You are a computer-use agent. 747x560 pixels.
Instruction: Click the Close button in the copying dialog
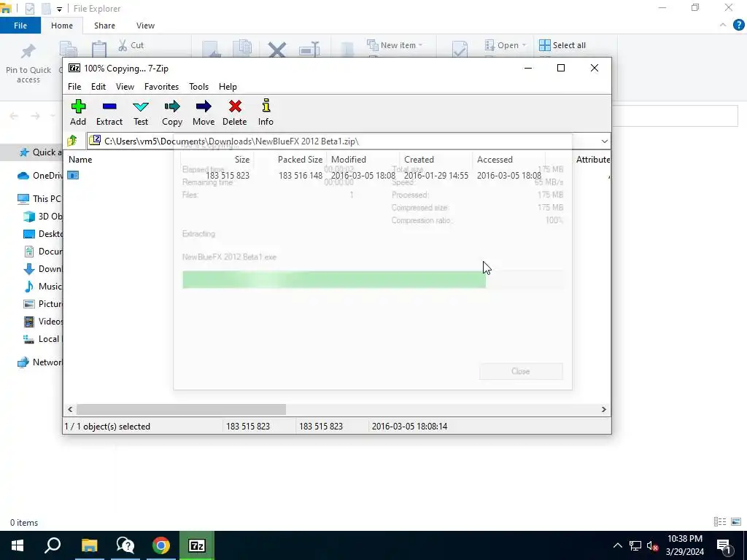(521, 371)
